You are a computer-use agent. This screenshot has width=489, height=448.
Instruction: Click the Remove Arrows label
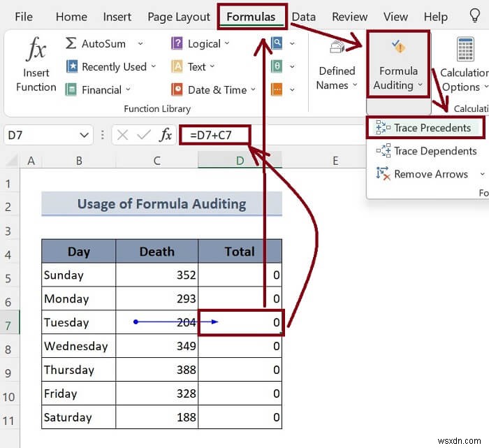tap(431, 174)
